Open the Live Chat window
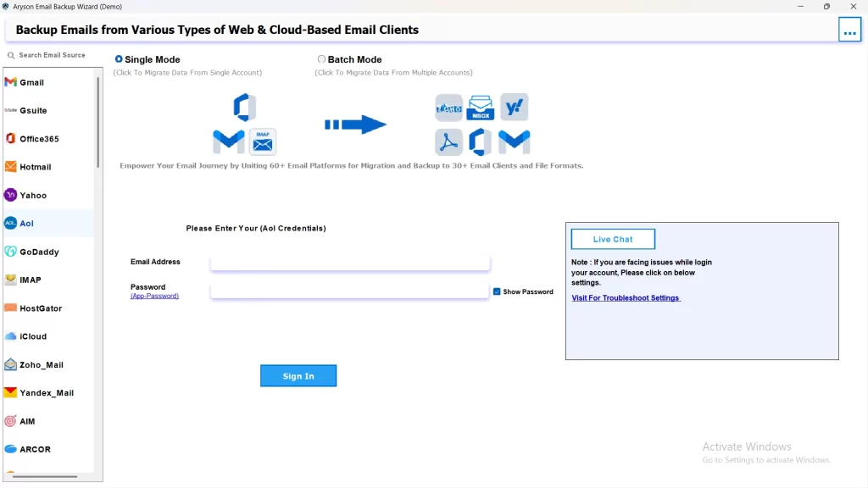Viewport: 868px width, 488px height. tap(612, 239)
